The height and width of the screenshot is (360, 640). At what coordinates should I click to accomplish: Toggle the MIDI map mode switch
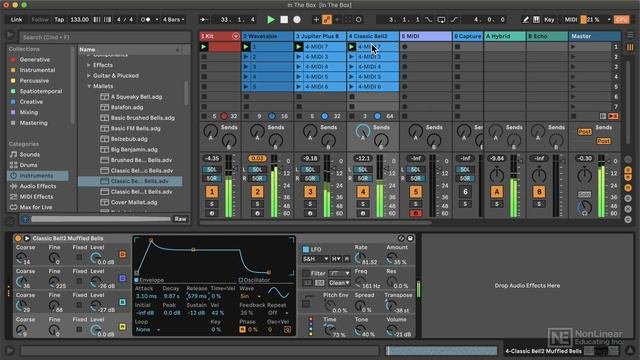(x=571, y=20)
